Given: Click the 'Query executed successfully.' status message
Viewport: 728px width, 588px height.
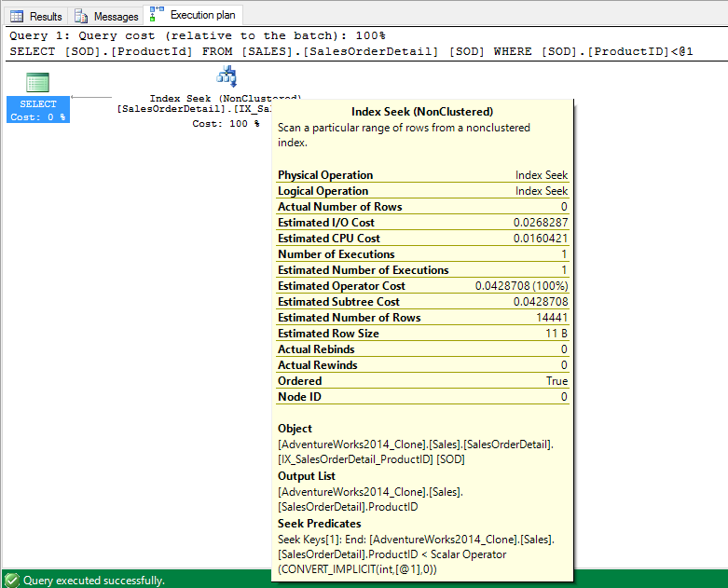Looking at the screenshot, I should [x=94, y=581].
